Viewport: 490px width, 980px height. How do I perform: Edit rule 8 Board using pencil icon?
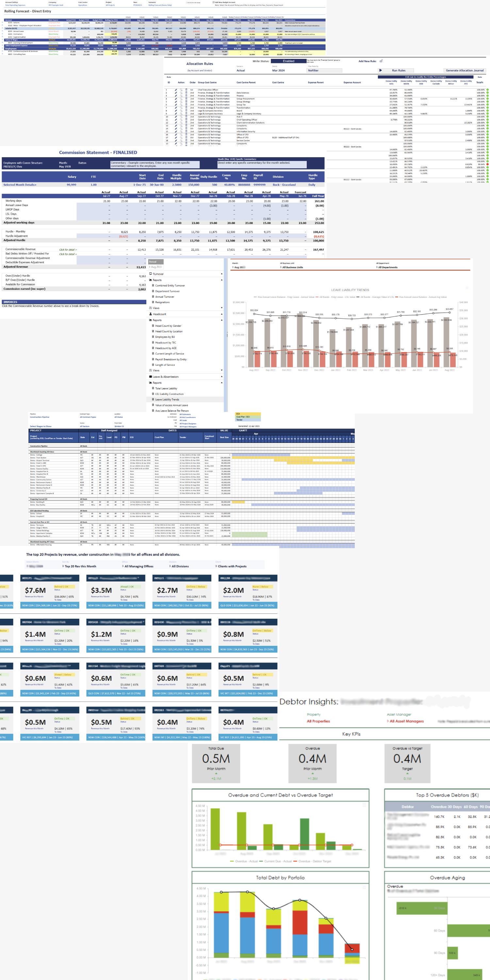click(x=176, y=111)
